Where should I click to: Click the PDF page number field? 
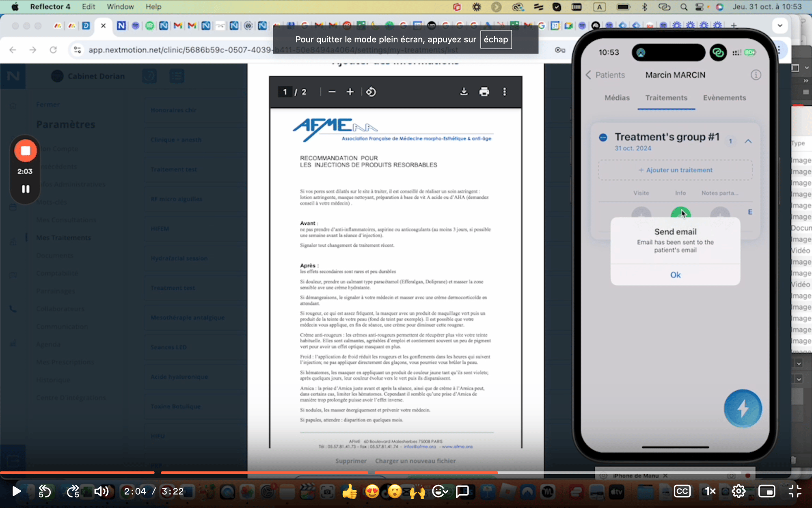[x=285, y=92]
